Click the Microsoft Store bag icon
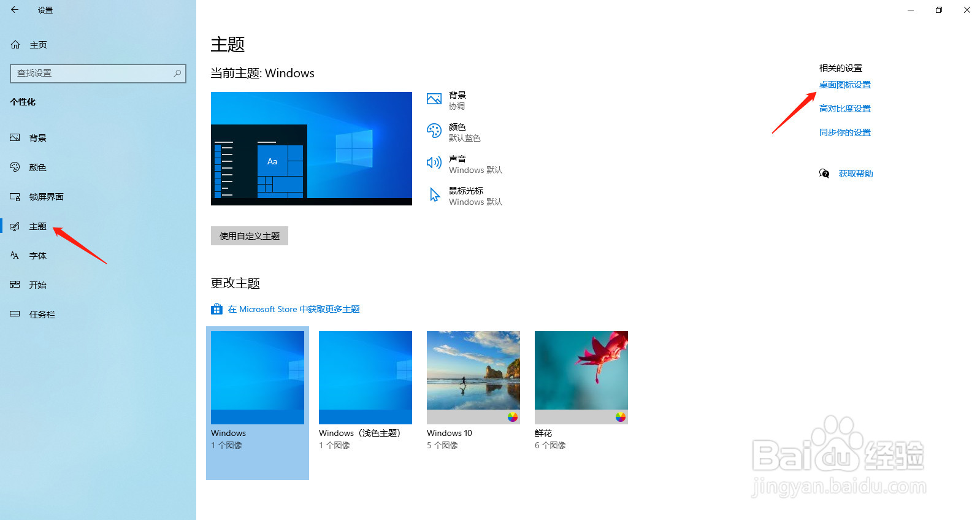This screenshot has height=520, width=980. click(x=216, y=309)
